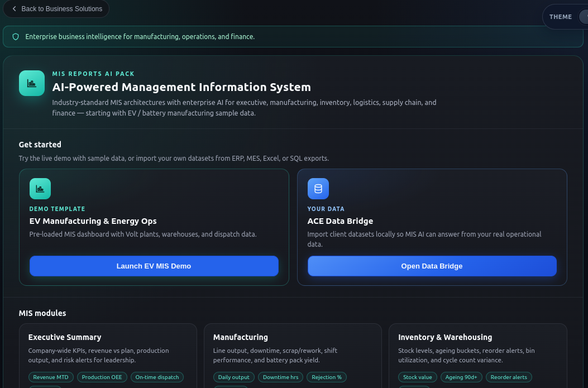588x388 pixels.
Task: Open the Manufacturing module card
Action: (293, 356)
